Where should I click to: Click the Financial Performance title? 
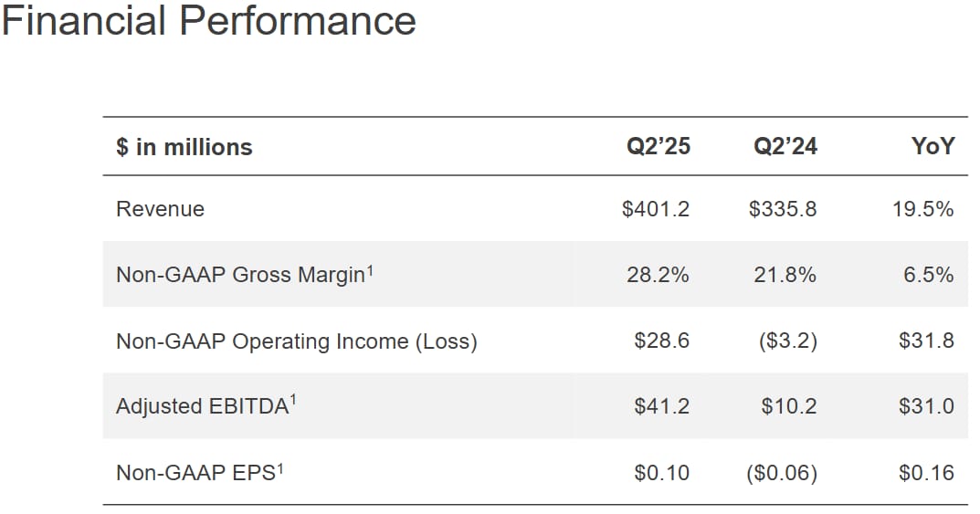(209, 22)
